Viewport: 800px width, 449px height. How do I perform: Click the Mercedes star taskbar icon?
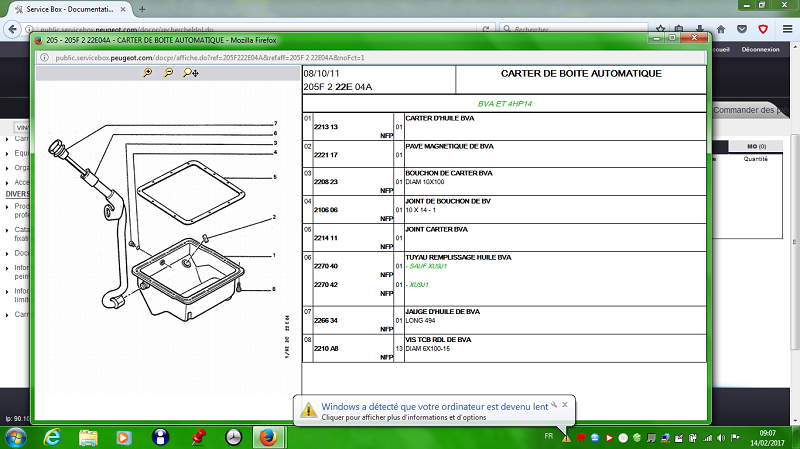tap(233, 437)
